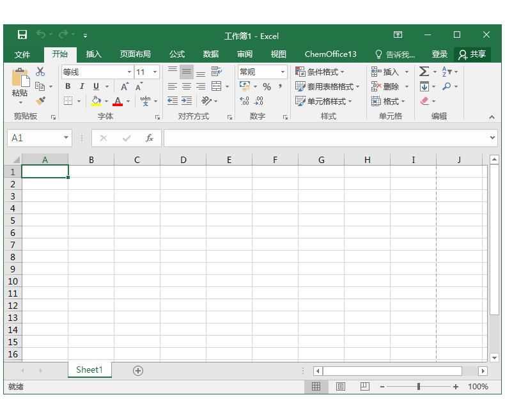Collapse the ribbon with up chevron
505x420 pixels.
(492, 117)
